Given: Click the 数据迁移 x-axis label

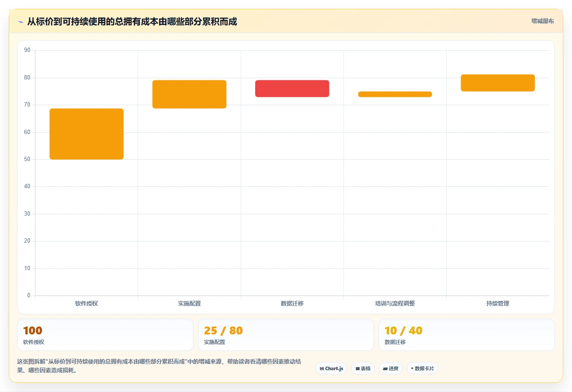Looking at the screenshot, I should 292,303.
